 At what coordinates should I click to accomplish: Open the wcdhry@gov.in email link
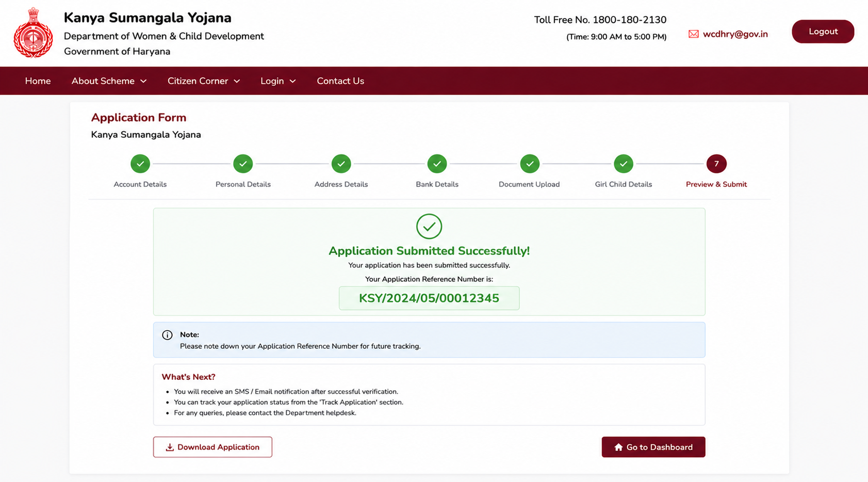(735, 34)
